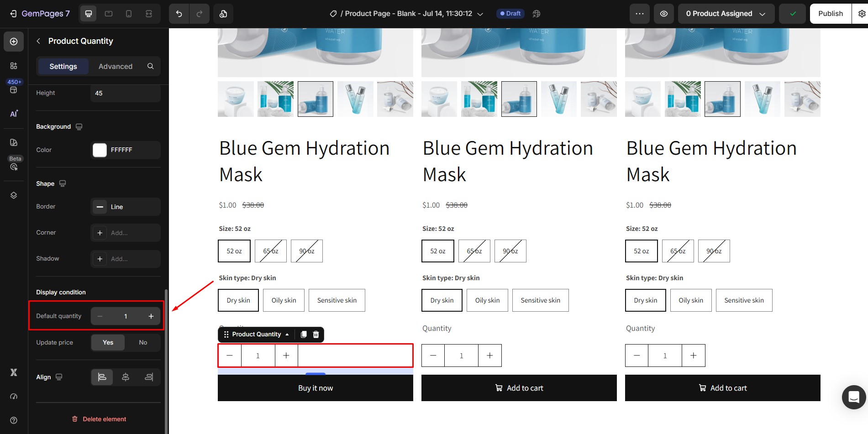The image size is (868, 434).
Task: Click the Delete element link
Action: pyautogui.click(x=99, y=419)
